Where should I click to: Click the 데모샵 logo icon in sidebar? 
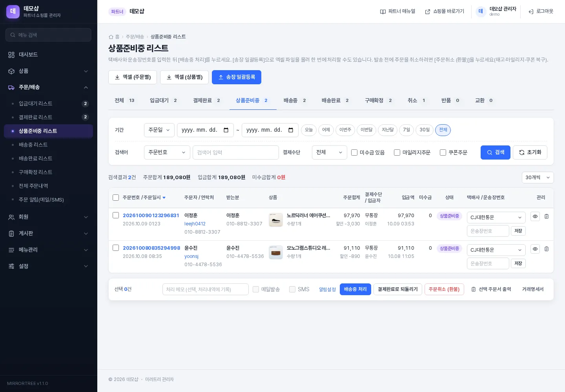point(13,12)
